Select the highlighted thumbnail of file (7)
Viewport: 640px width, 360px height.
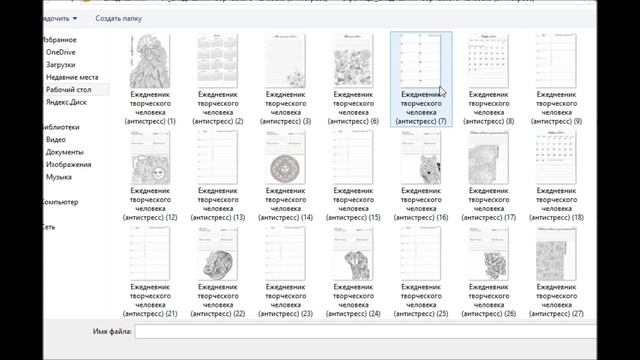(421, 61)
